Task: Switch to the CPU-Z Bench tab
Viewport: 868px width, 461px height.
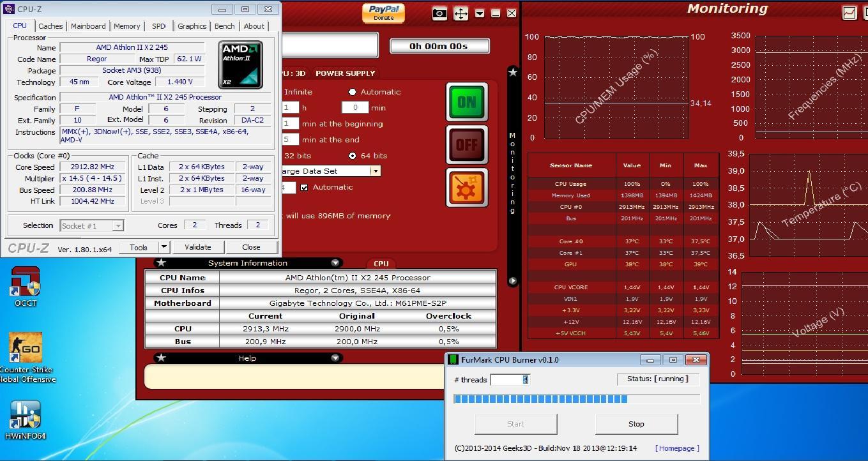Action: [224, 26]
